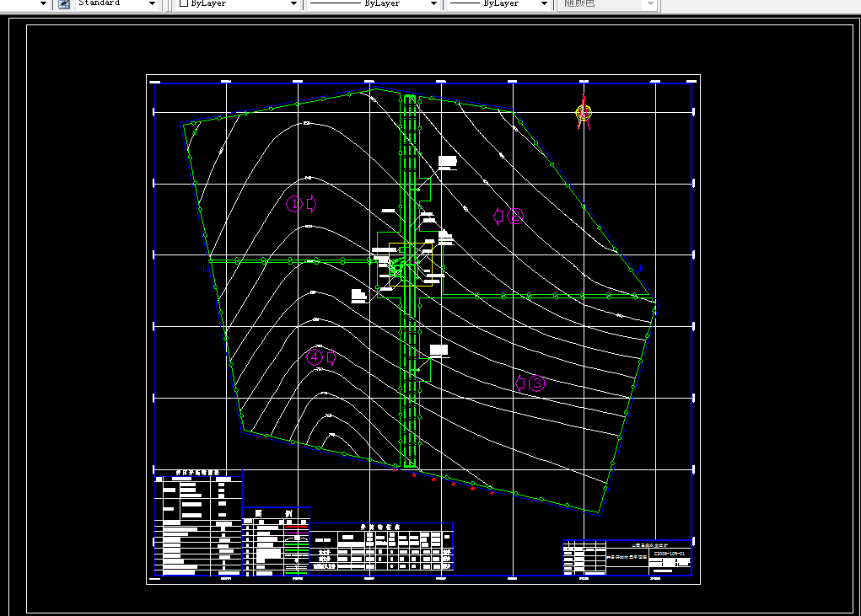861x616 pixels.
Task: Select the heading of the leftmost bottom table
Action: [x=197, y=472]
